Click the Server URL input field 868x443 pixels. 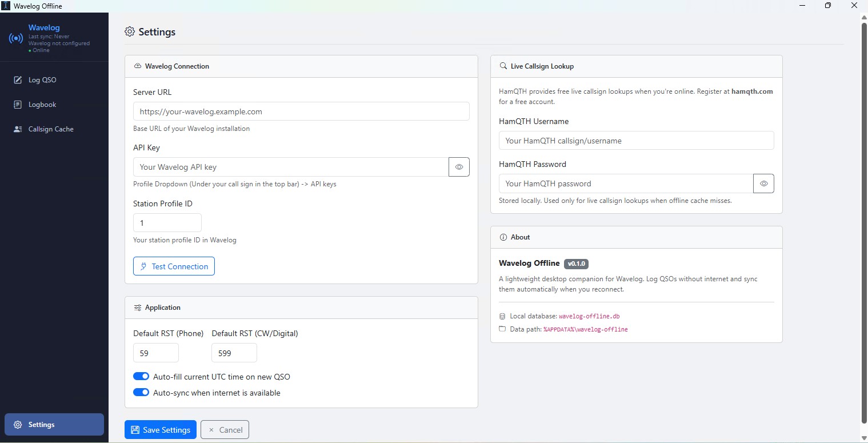(301, 111)
